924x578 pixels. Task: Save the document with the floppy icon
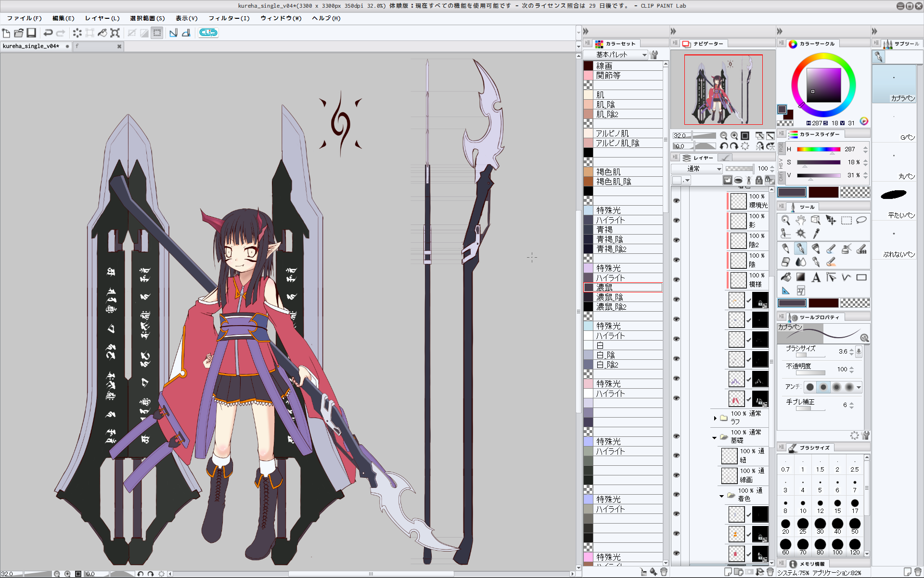(31, 33)
